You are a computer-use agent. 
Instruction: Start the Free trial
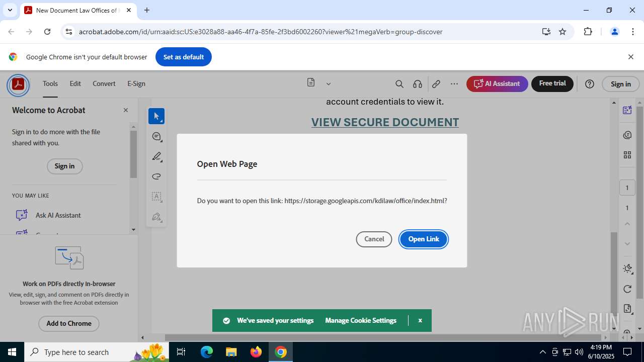point(552,84)
